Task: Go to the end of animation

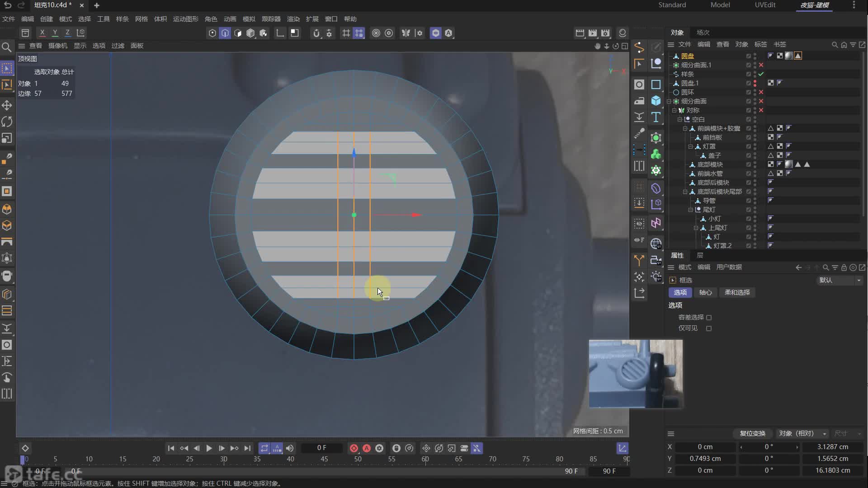Action: (x=247, y=448)
